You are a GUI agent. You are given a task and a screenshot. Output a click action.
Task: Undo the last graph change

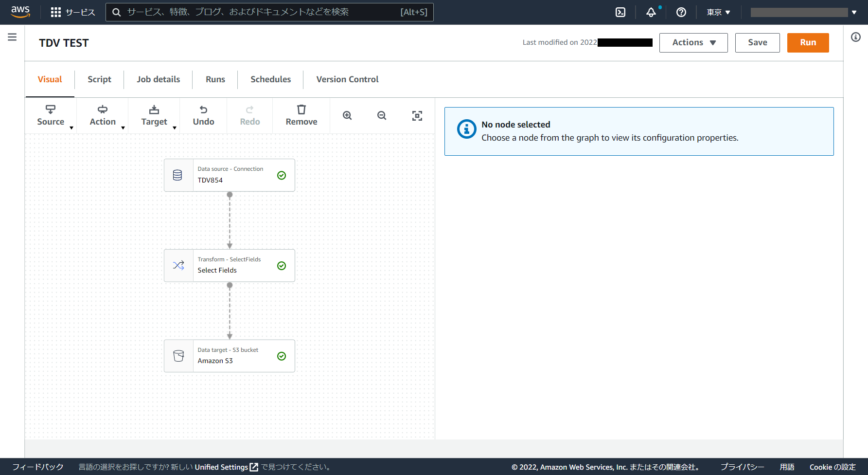pos(203,116)
